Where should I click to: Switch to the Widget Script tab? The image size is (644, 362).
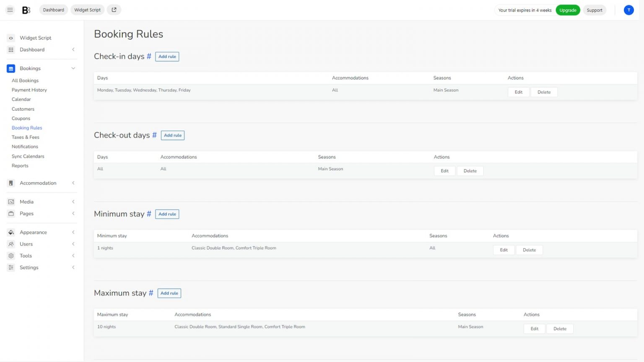pos(87,10)
